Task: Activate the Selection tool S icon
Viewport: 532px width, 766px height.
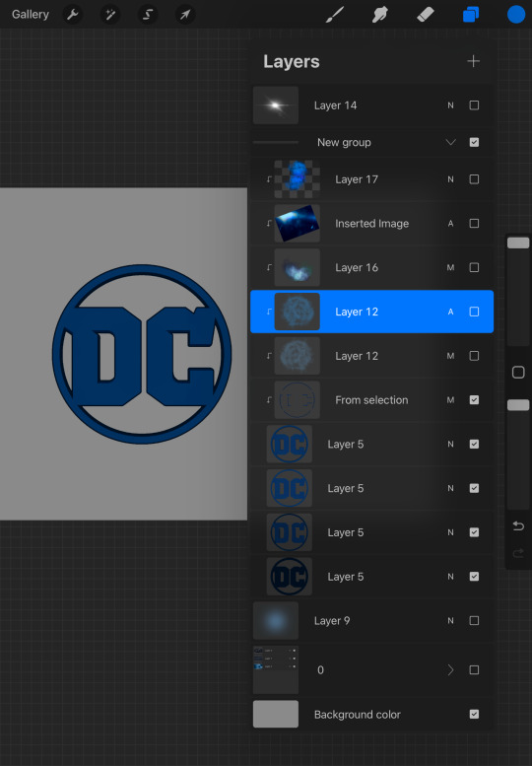Action: click(148, 15)
